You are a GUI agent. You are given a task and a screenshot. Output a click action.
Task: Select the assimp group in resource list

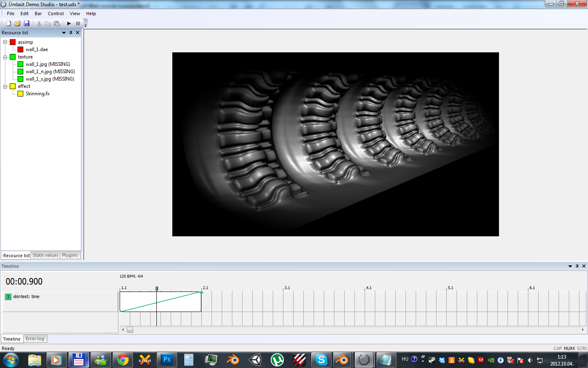(x=25, y=42)
